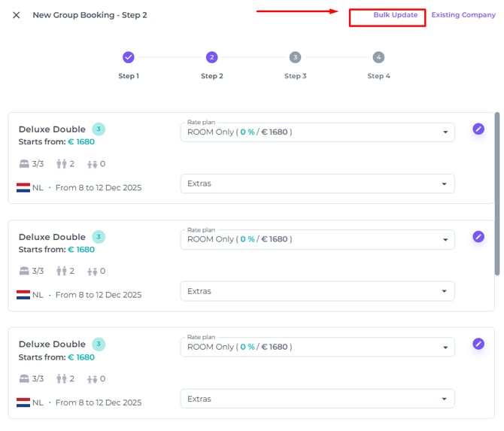Go to completed Step 1 checkmark circle
This screenshot has width=504, height=431.
129,57
